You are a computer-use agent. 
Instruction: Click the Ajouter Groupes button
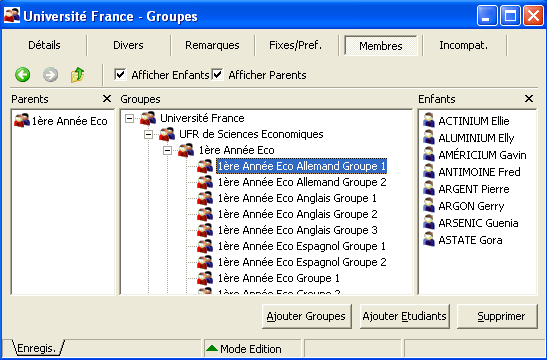[306, 316]
